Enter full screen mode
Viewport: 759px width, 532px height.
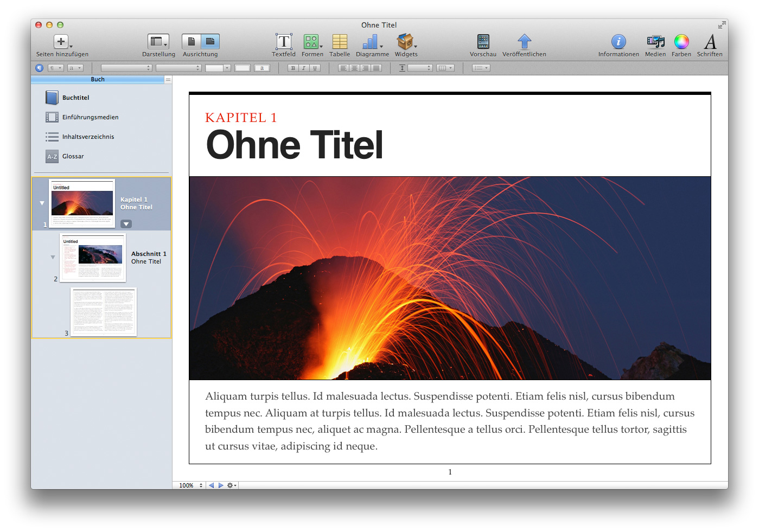tap(722, 25)
